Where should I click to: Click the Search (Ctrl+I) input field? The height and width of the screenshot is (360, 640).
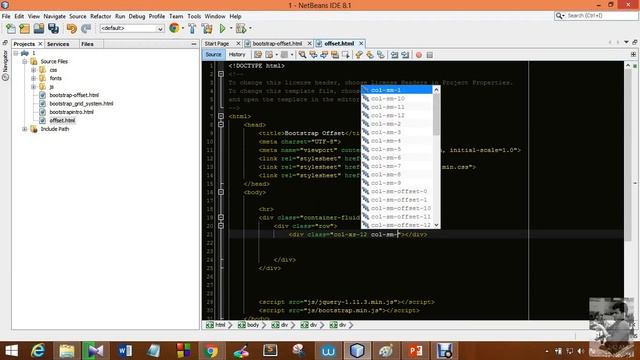pyautogui.click(x=601, y=16)
